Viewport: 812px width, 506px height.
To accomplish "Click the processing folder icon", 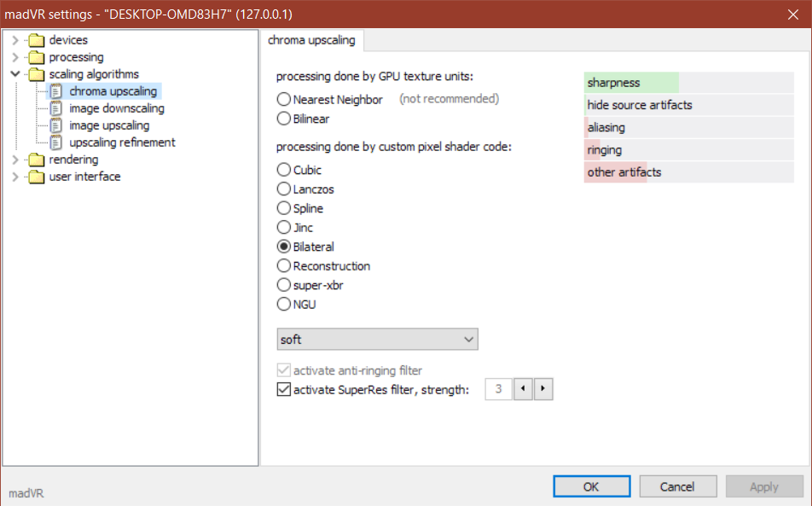I will [36, 57].
